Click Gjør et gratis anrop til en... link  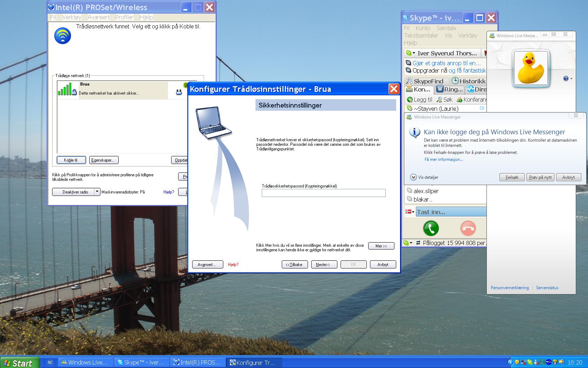coord(446,63)
